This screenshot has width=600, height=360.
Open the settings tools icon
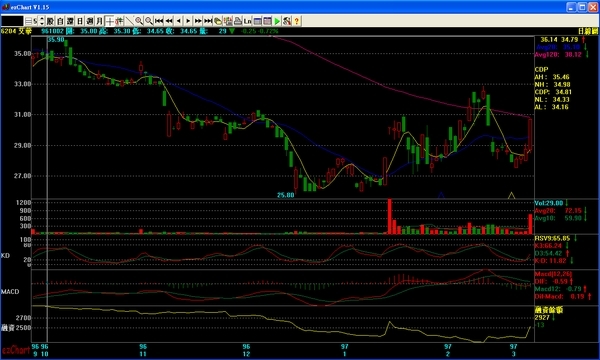287,21
